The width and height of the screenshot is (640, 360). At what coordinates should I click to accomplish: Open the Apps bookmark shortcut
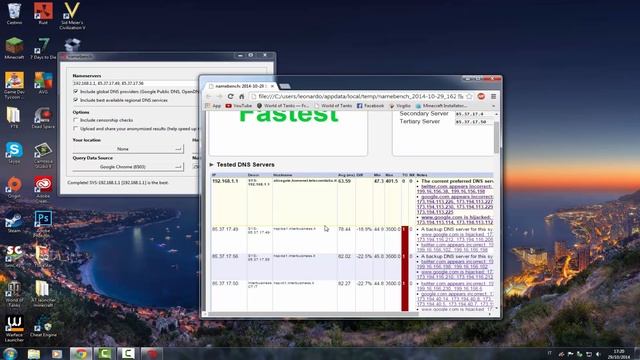[x=213, y=106]
